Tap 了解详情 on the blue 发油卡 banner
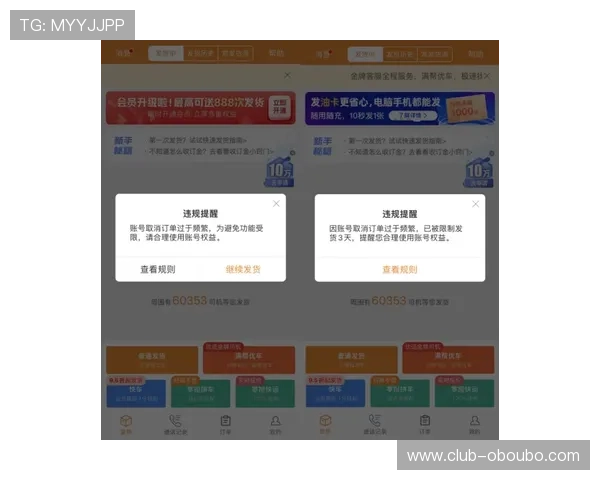Image resolution: width=600 pixels, height=480 pixels. pos(413,116)
